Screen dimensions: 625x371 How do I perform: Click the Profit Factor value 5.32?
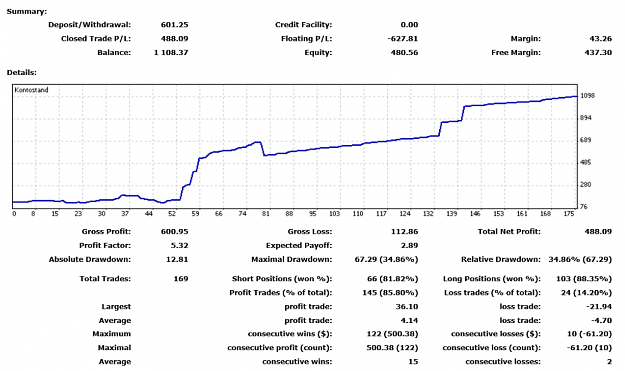pyautogui.click(x=179, y=245)
